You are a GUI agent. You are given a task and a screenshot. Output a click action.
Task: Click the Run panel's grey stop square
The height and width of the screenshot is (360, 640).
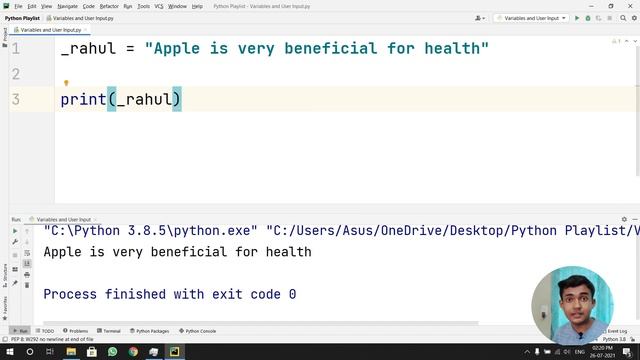pos(15,255)
